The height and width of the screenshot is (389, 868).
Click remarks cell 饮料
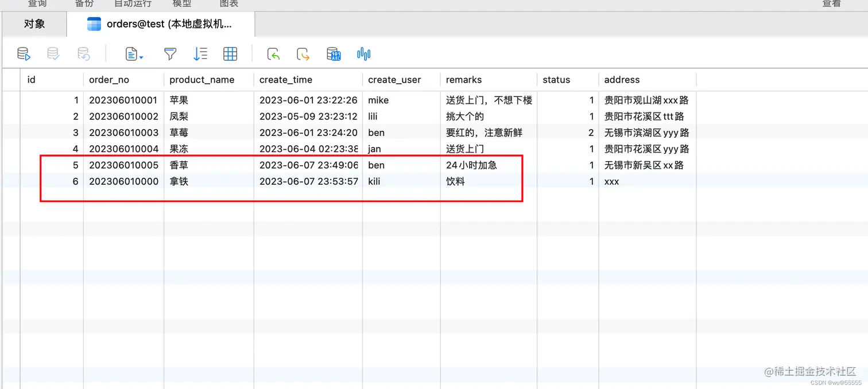pos(455,182)
